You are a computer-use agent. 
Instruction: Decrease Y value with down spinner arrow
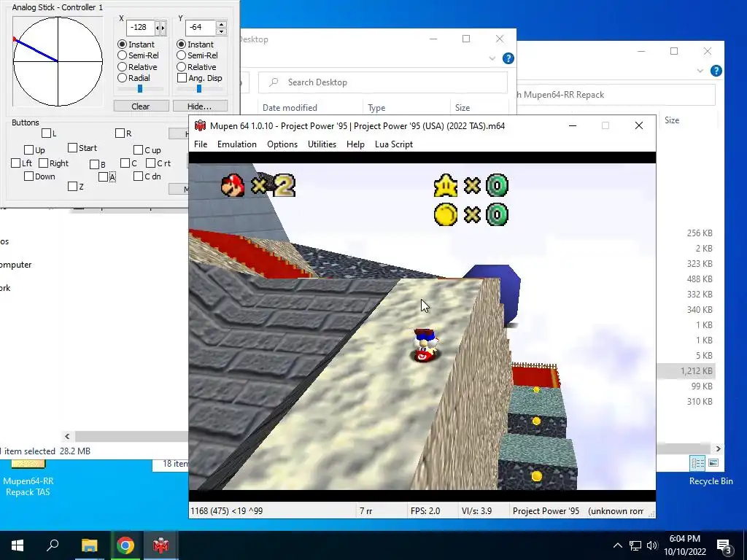coord(221,31)
